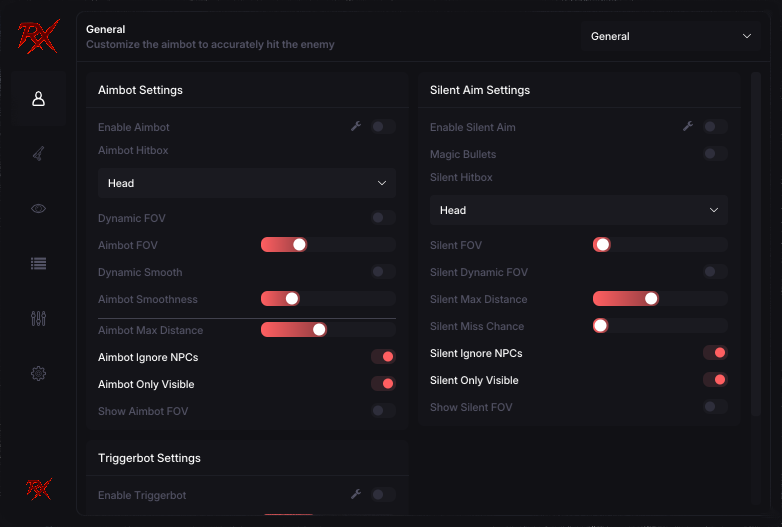Click the Aimbot Smoothness label
Image resolution: width=782 pixels, height=527 pixels.
coord(148,299)
